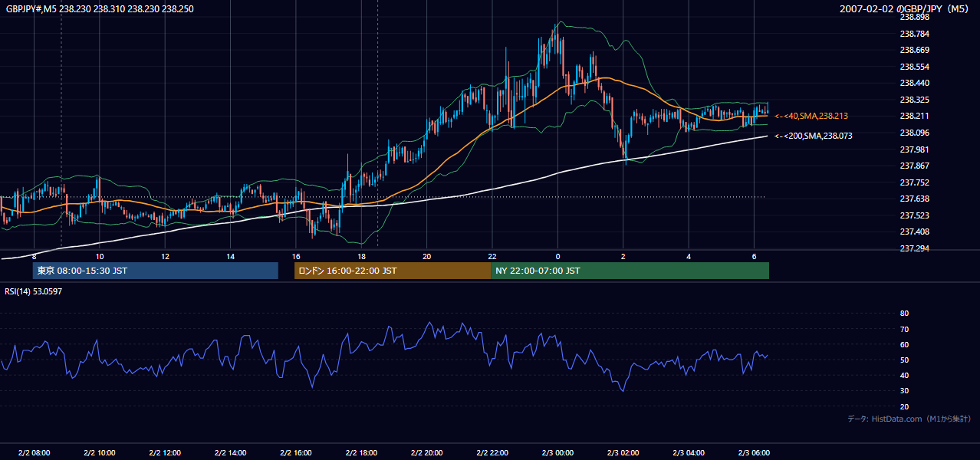The height and width of the screenshot is (460, 980).
Task: Click hour 18 tick under price chart
Action: click(361, 256)
